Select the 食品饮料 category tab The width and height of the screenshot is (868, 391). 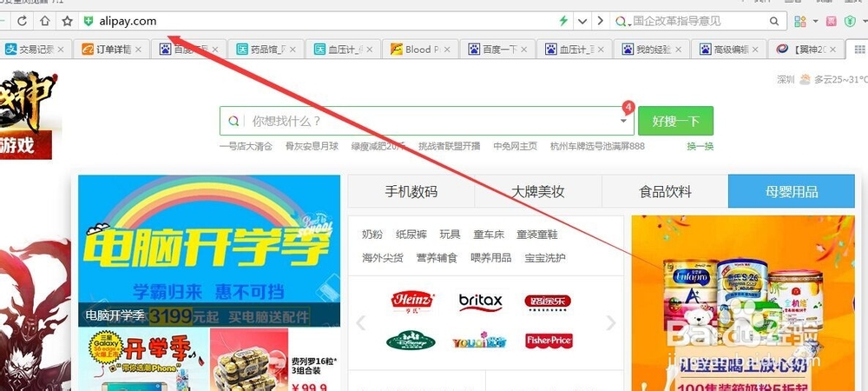pyautogui.click(x=665, y=192)
